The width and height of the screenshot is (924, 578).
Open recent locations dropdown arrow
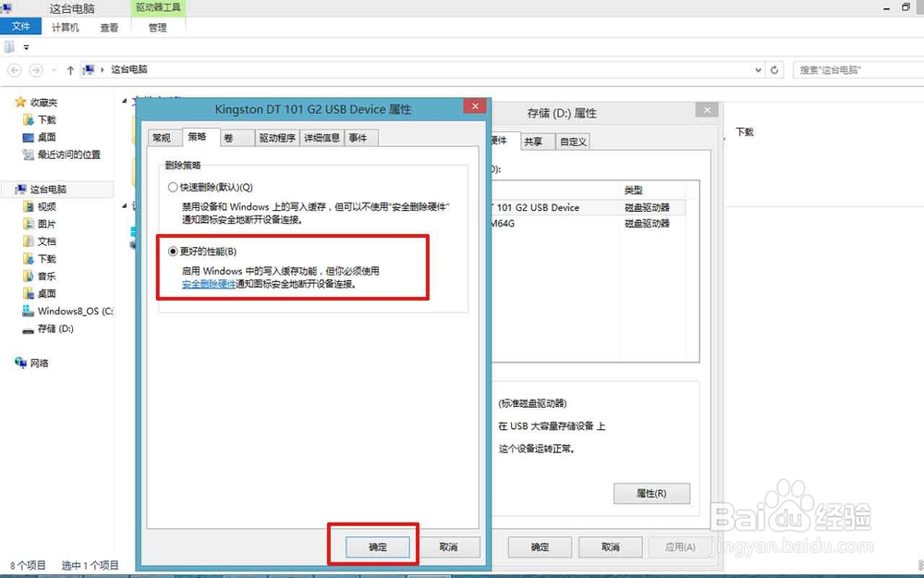(54, 70)
